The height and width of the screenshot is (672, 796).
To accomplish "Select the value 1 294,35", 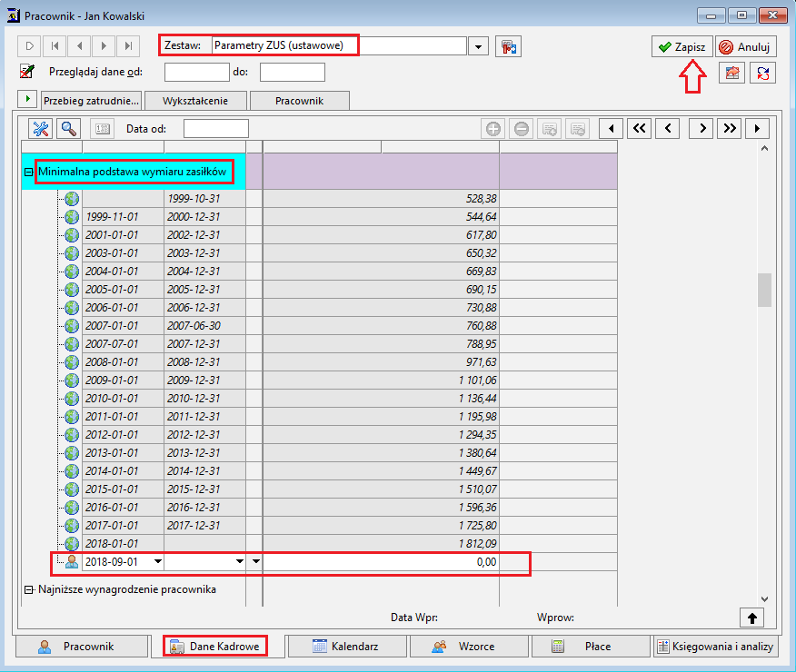I will click(x=477, y=435).
